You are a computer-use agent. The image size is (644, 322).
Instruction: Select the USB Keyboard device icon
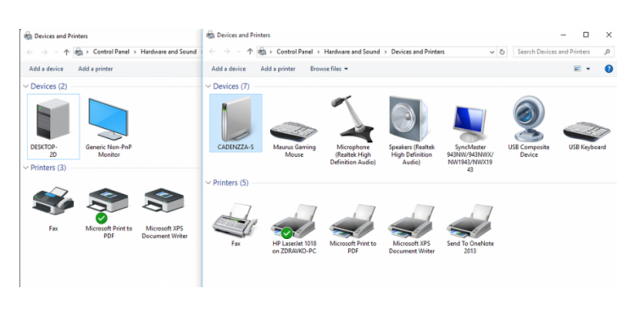(587, 136)
